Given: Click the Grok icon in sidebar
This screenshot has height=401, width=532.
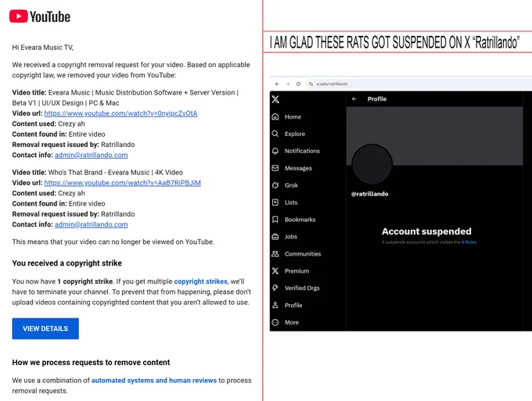Looking at the screenshot, I should coord(275,185).
